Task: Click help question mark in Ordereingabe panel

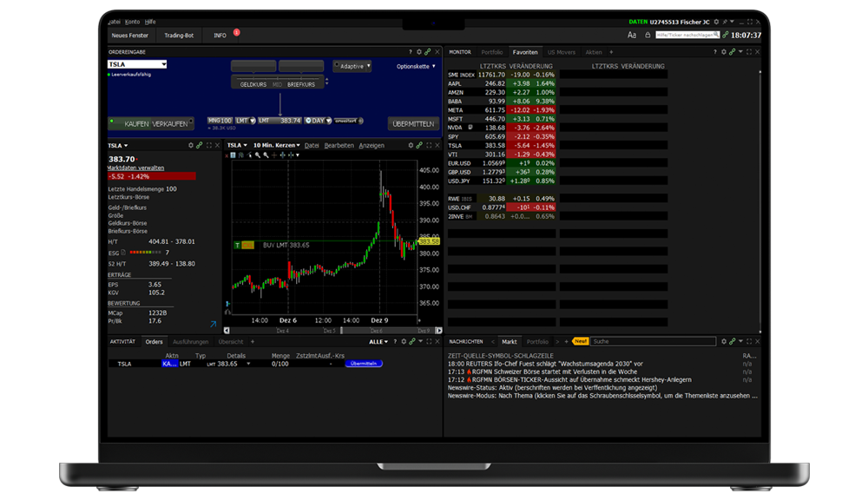Action: (x=410, y=52)
